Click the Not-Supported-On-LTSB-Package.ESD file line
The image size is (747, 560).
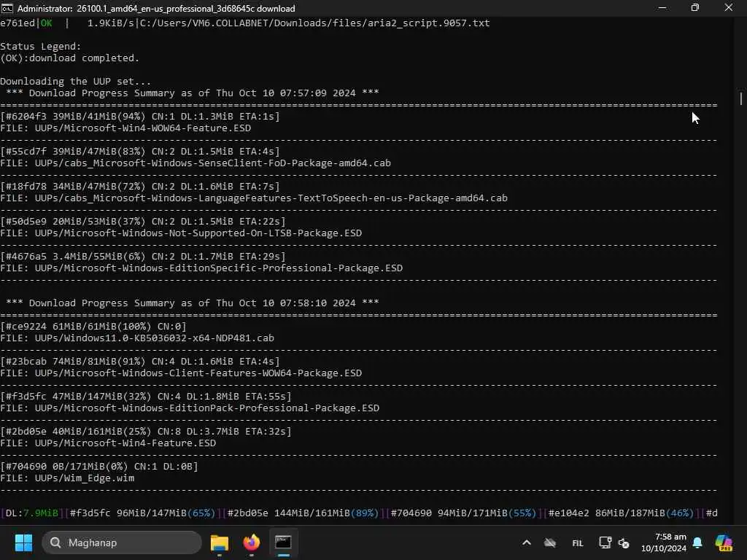click(181, 233)
